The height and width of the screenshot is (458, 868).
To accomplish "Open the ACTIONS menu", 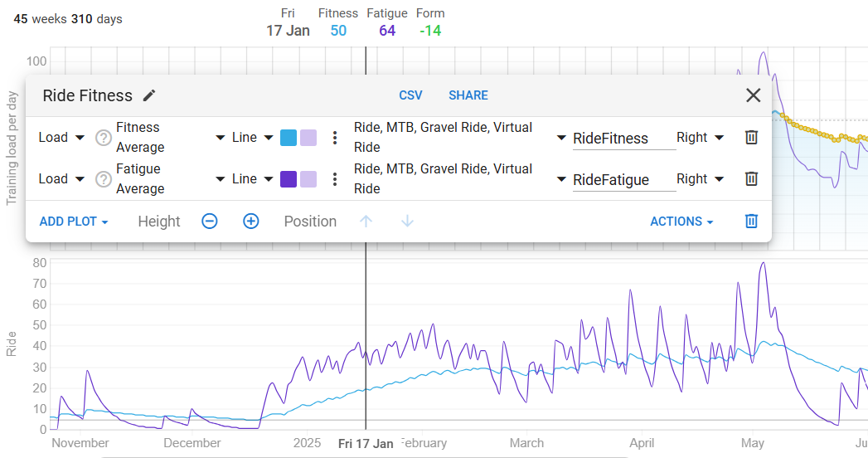I will pyautogui.click(x=681, y=221).
